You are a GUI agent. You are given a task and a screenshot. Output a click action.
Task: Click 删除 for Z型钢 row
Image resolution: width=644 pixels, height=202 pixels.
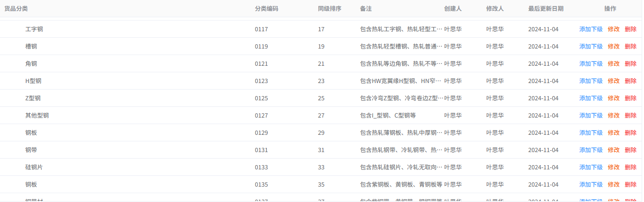[x=630, y=98]
